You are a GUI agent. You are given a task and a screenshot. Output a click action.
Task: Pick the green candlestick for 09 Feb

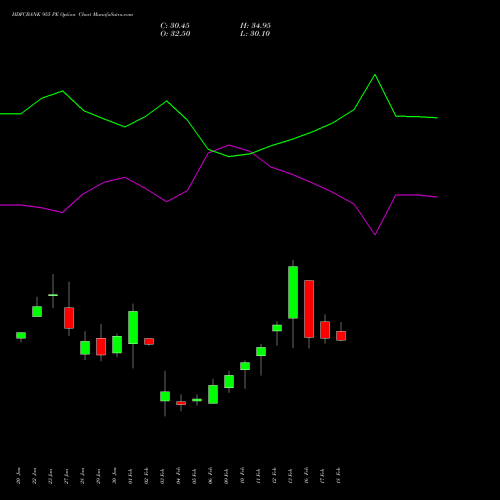[x=229, y=381]
